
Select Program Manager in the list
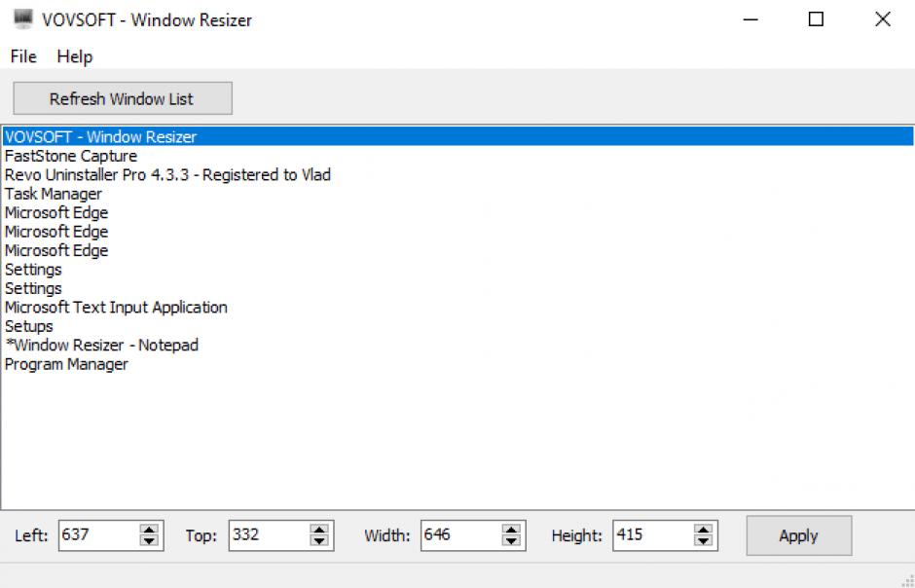(x=457, y=364)
